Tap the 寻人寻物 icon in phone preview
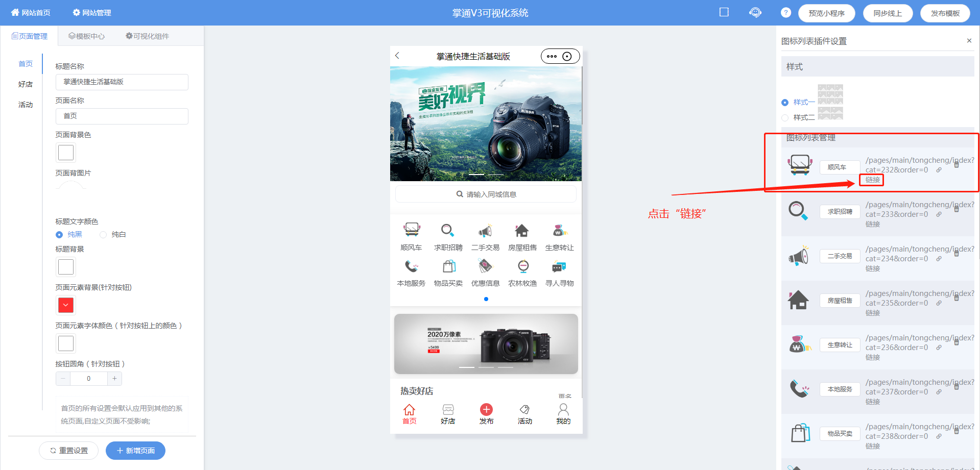Screen dimensions: 980x470 (x=559, y=266)
